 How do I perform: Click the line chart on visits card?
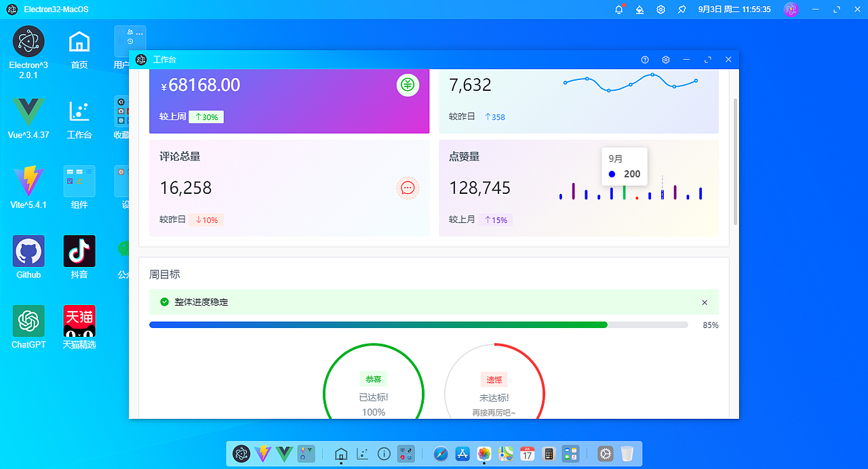tap(631, 83)
